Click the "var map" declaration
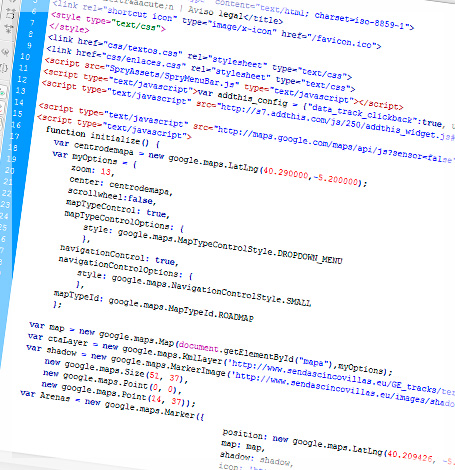Screen dimensions: 455x470 (47, 326)
